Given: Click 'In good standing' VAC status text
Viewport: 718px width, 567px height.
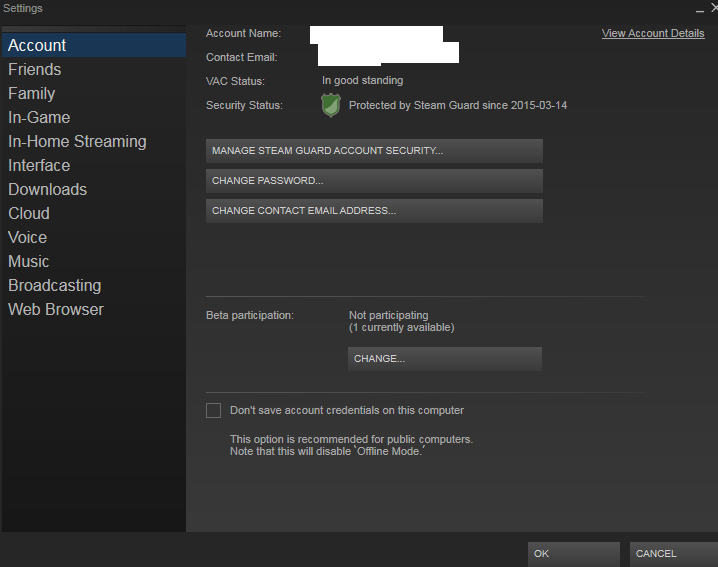Looking at the screenshot, I should [362, 81].
